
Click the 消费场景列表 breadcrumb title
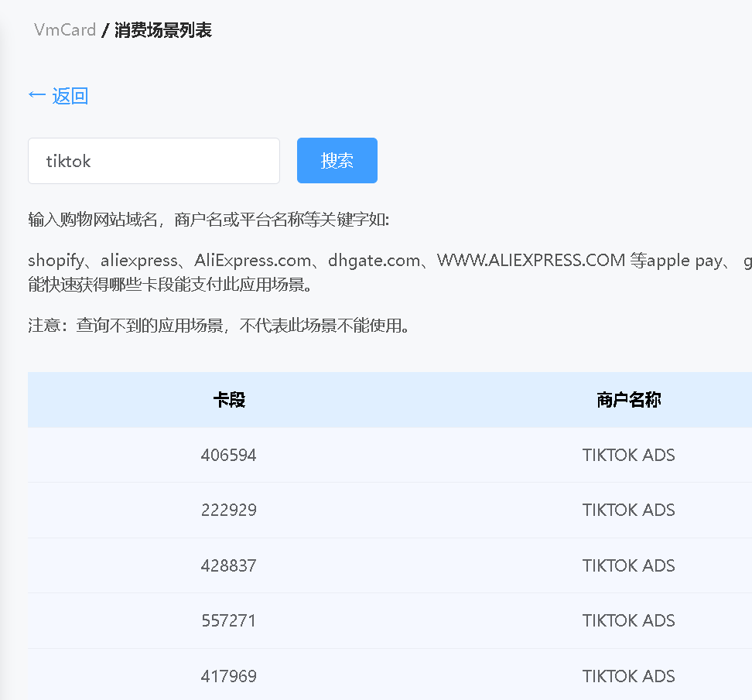click(x=161, y=30)
